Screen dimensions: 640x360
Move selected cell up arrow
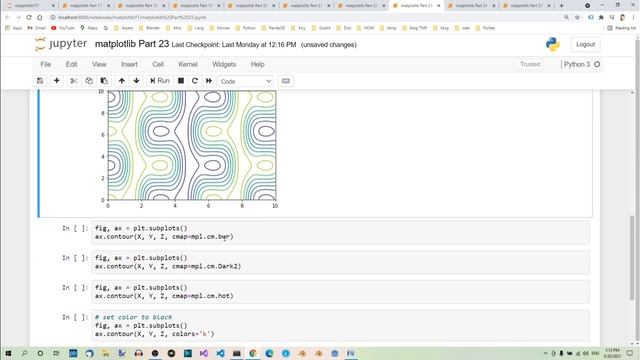click(122, 81)
